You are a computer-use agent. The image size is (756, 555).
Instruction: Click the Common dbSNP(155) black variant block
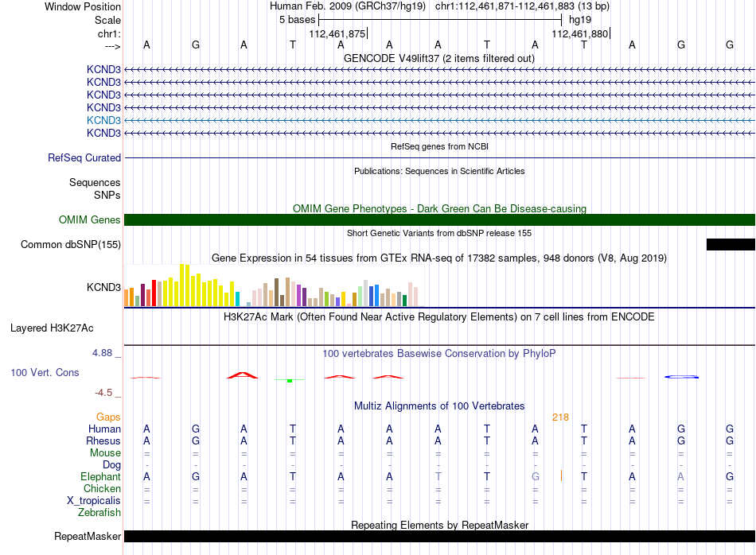click(x=731, y=244)
